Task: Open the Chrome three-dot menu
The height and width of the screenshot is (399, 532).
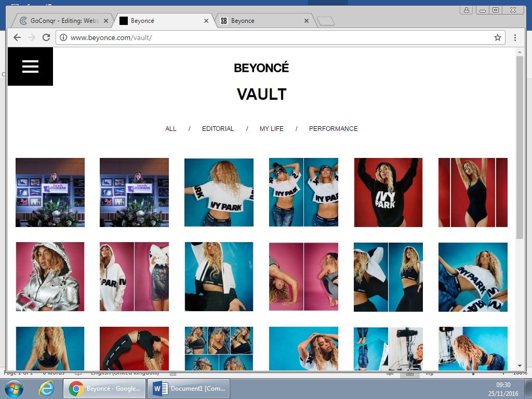Action: pyautogui.click(x=515, y=37)
